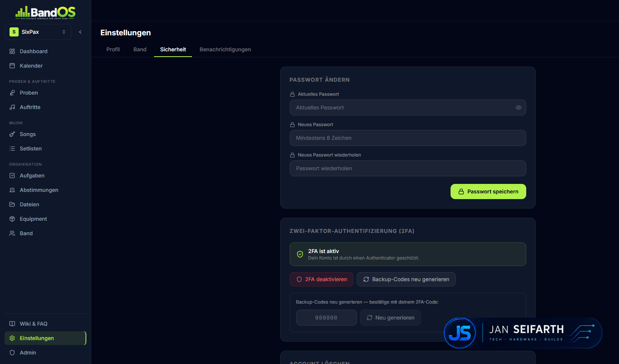Click Backup-Codes neu generieren button
This screenshot has height=364, width=619.
(x=406, y=279)
